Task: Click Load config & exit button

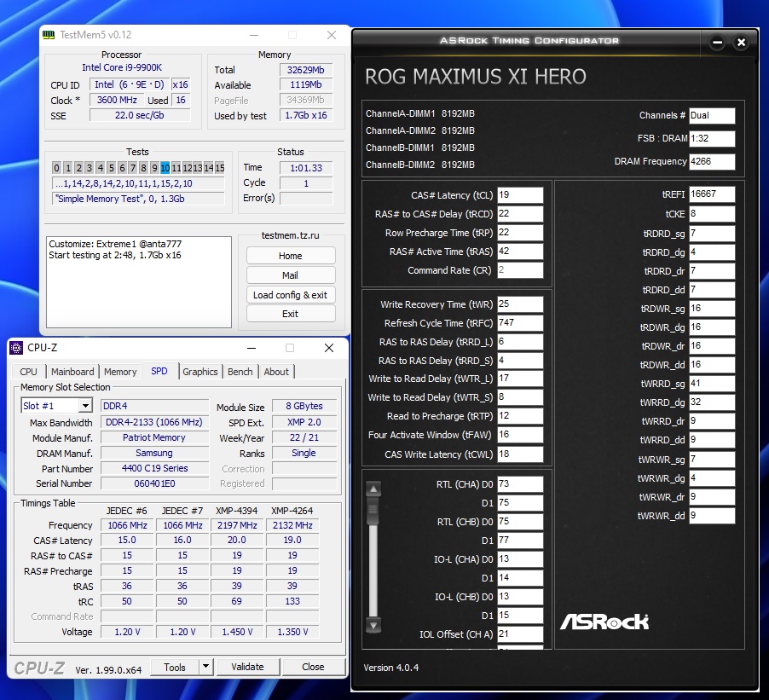Action: point(291,295)
